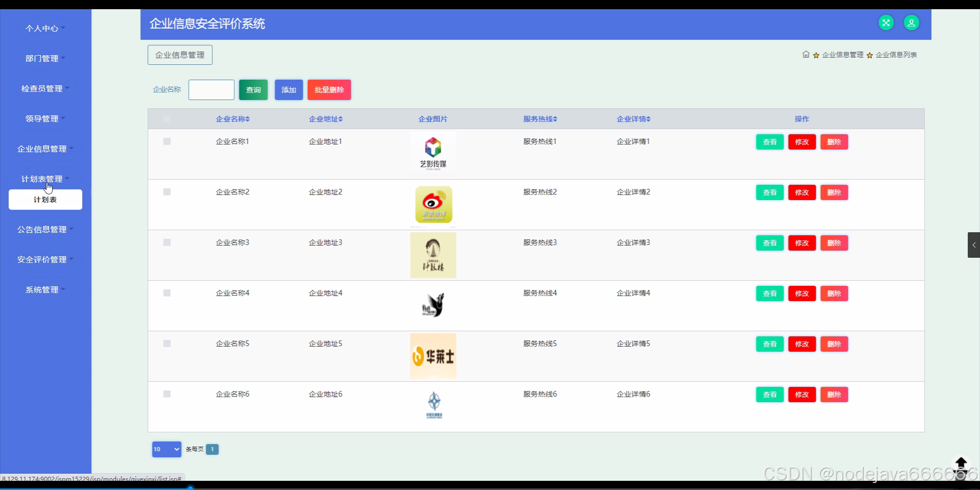Viewport: 980px width, 490px height.
Task: Open the page size dropdown showing 10
Action: point(166,449)
